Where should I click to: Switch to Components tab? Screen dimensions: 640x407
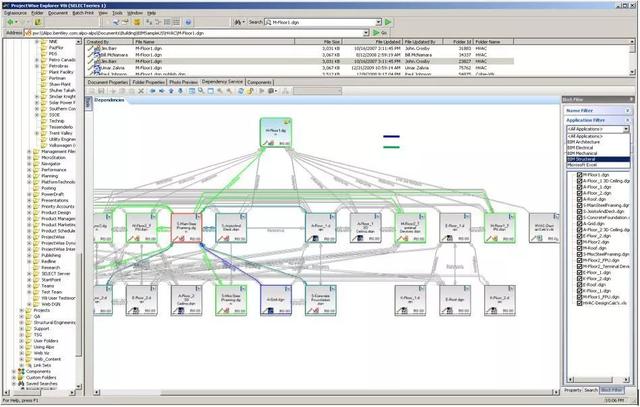pyautogui.click(x=259, y=82)
